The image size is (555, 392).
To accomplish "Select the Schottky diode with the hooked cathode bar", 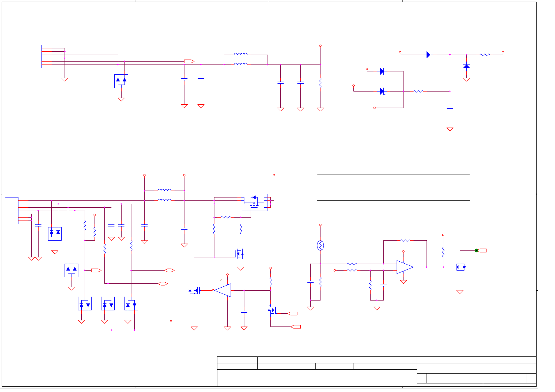I will [382, 91].
